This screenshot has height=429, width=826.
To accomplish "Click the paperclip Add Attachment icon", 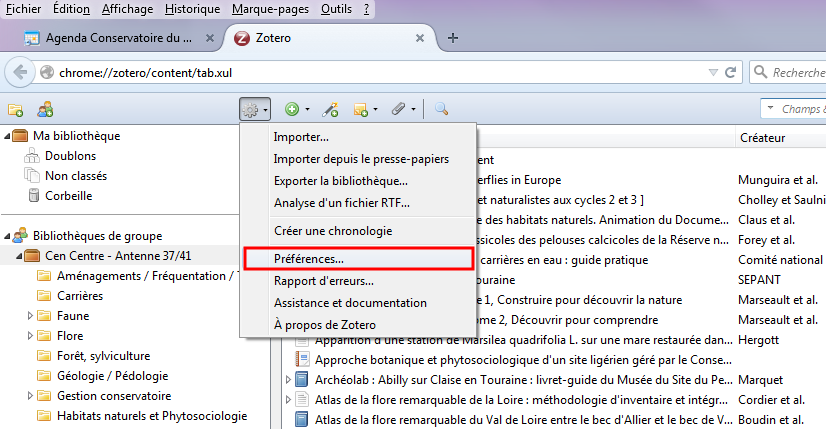I will (x=397, y=109).
